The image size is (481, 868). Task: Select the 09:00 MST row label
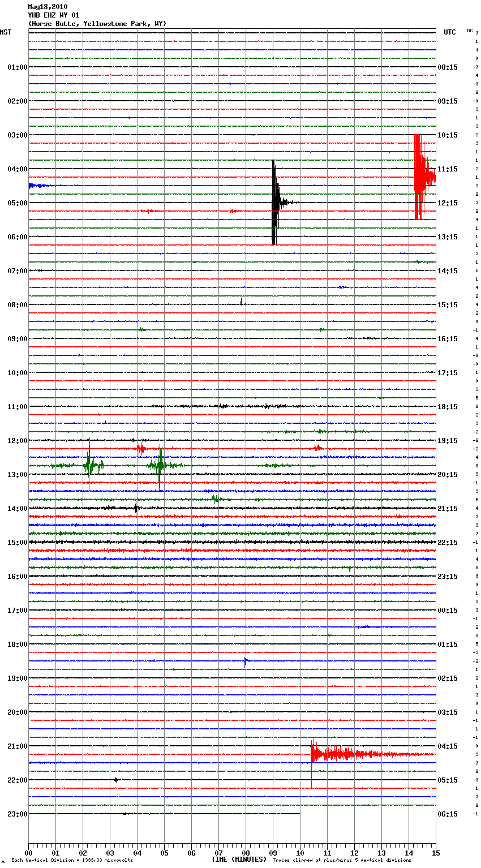tap(18, 339)
